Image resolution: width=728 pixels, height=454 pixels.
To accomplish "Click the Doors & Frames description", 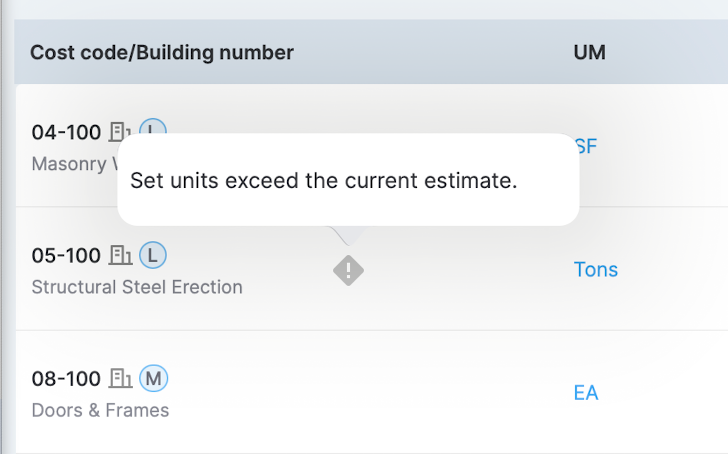I will point(100,410).
